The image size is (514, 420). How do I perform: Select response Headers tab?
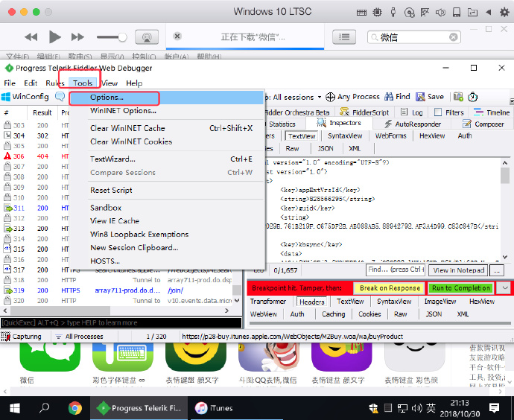311,302
